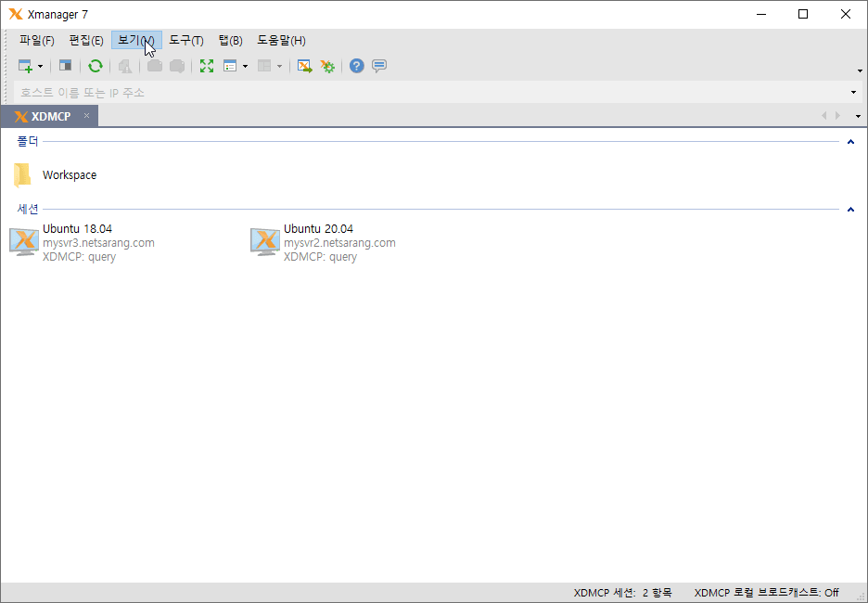Screen dimensions: 868x603
Task: Open the 보기(V) menu
Action: 136,41
